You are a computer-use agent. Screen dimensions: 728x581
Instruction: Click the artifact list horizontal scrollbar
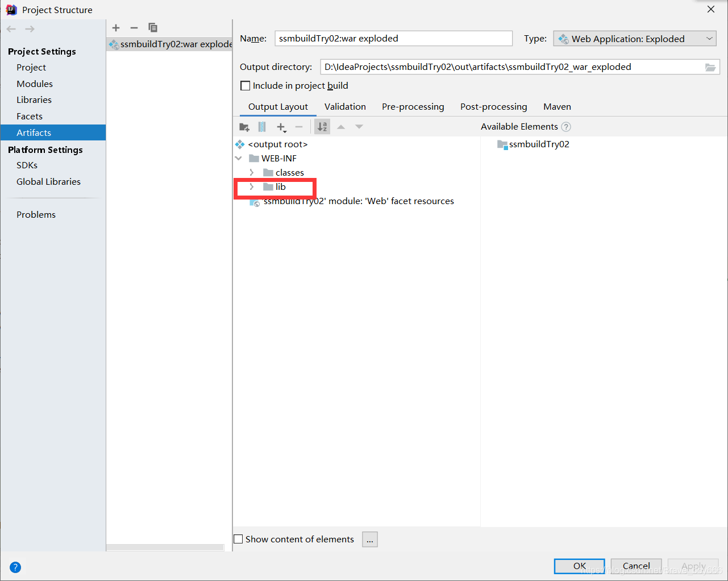tap(165, 547)
